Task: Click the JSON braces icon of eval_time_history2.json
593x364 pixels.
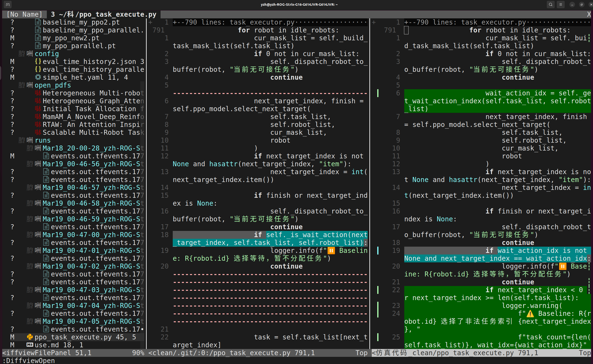Action: pos(38,61)
